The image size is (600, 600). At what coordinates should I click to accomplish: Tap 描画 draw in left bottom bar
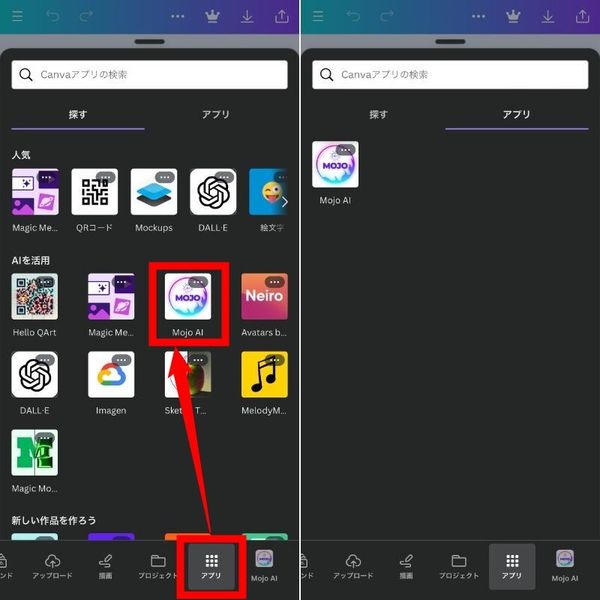click(105, 566)
